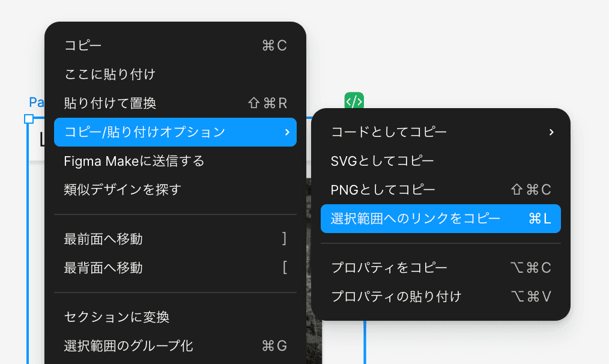Viewport: 609px width, 364px height.
Task: Expand the コードとしてコピー submenu
Action: point(440,132)
